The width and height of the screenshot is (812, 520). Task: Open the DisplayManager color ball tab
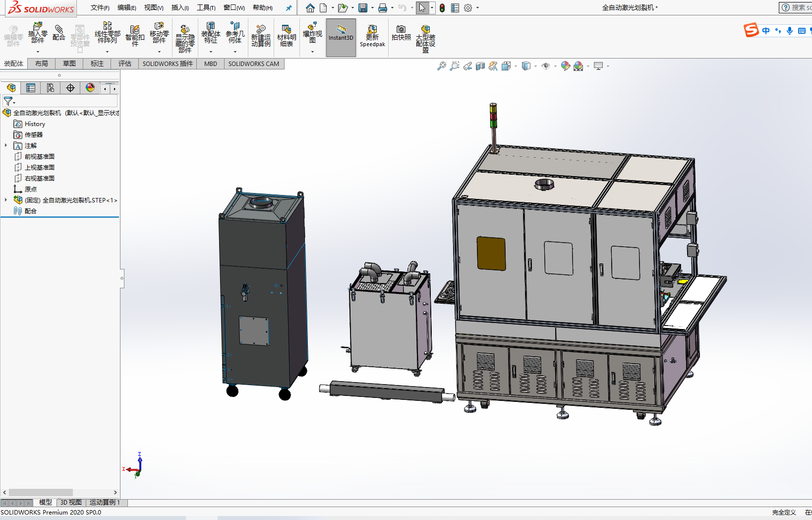tap(90, 88)
